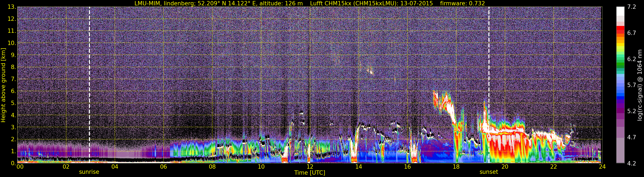Click the height axis tick '5.'
The image size is (644, 177).
(13, 103)
